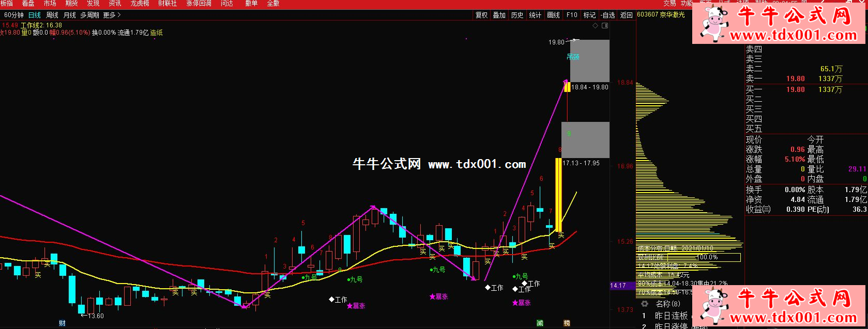
Task: Open the 画线 drawing tools
Action: pos(553,15)
